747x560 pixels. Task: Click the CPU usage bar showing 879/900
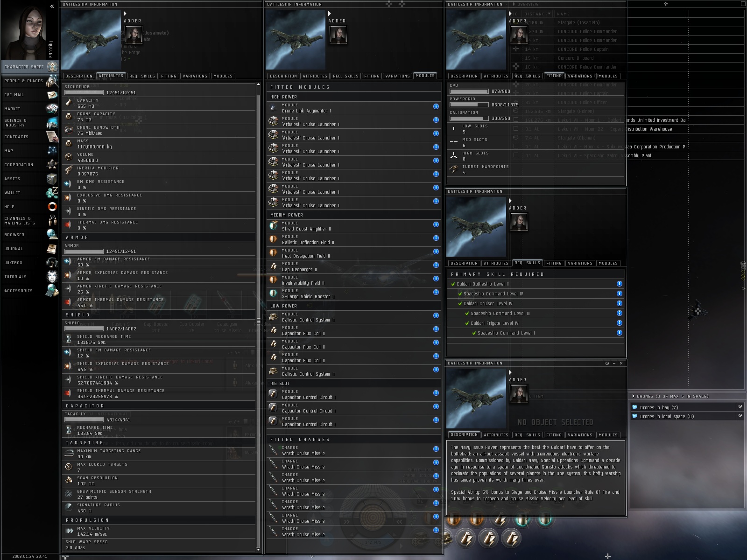pos(469,91)
